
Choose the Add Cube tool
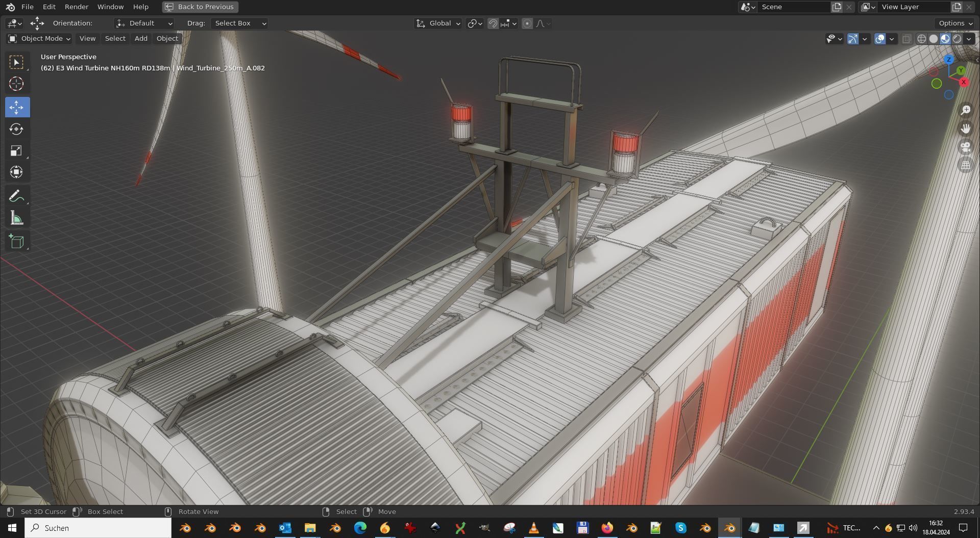(x=17, y=241)
